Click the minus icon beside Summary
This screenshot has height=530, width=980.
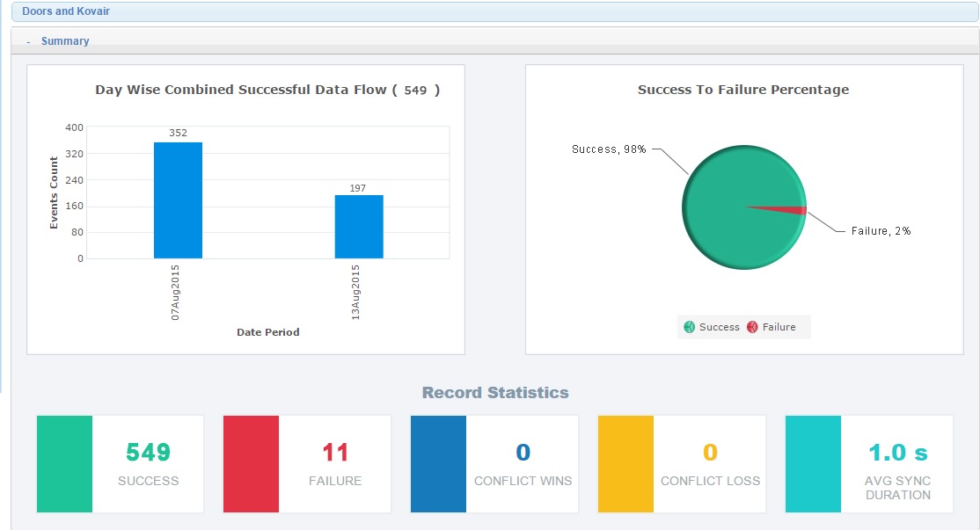[x=27, y=40]
